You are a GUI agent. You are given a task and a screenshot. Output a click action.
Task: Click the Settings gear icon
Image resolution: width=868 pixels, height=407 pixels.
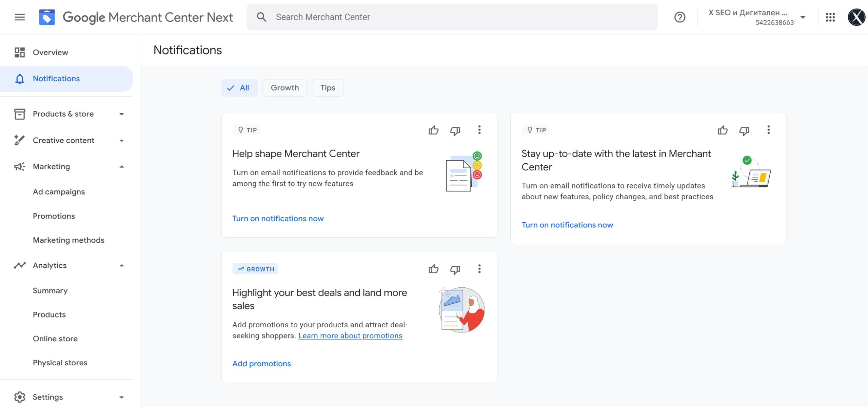point(20,397)
